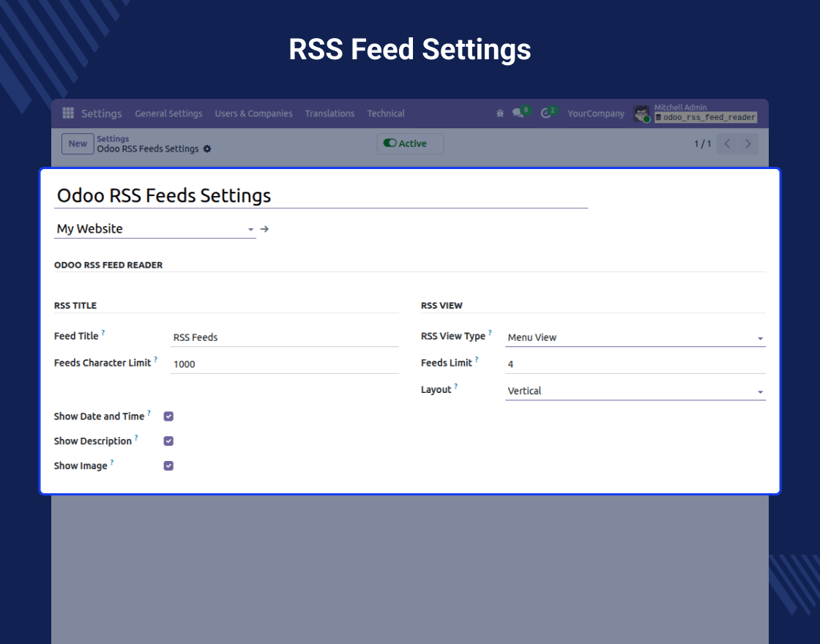Viewport: 820px width, 644px height.
Task: Expand the My Website dropdown
Action: pyautogui.click(x=155, y=229)
